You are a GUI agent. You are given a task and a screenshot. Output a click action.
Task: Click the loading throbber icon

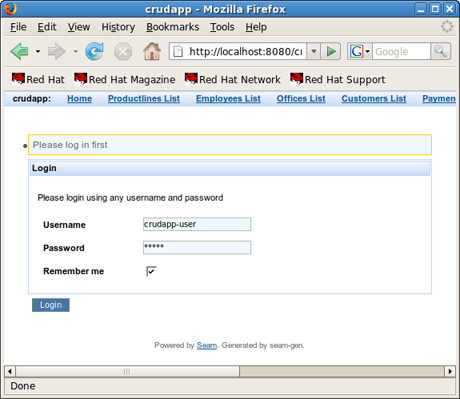447,27
